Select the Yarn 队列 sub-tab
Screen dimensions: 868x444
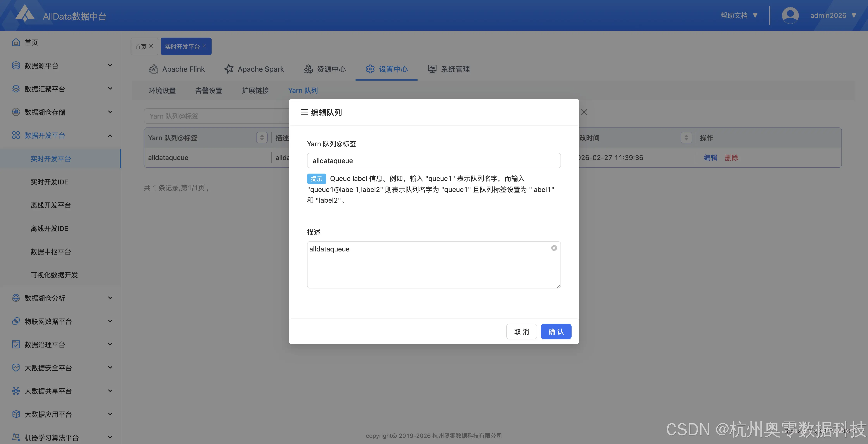tap(303, 91)
